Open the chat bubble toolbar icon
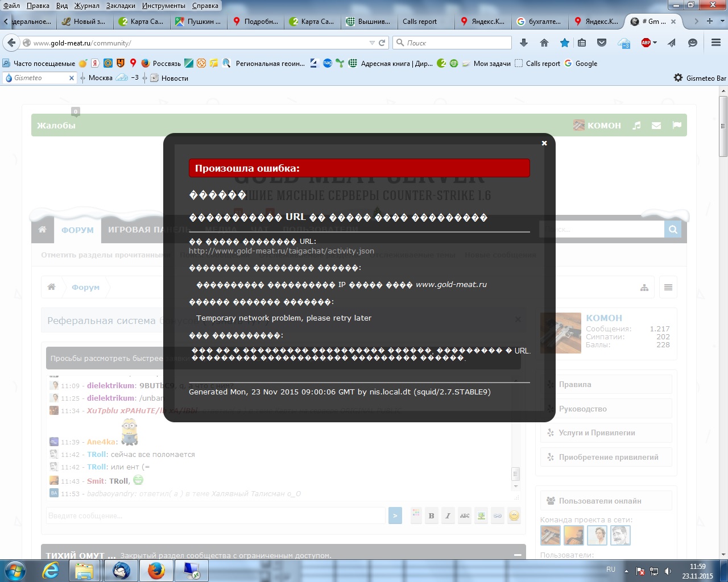The height and width of the screenshot is (582, 728). pyautogui.click(x=693, y=43)
